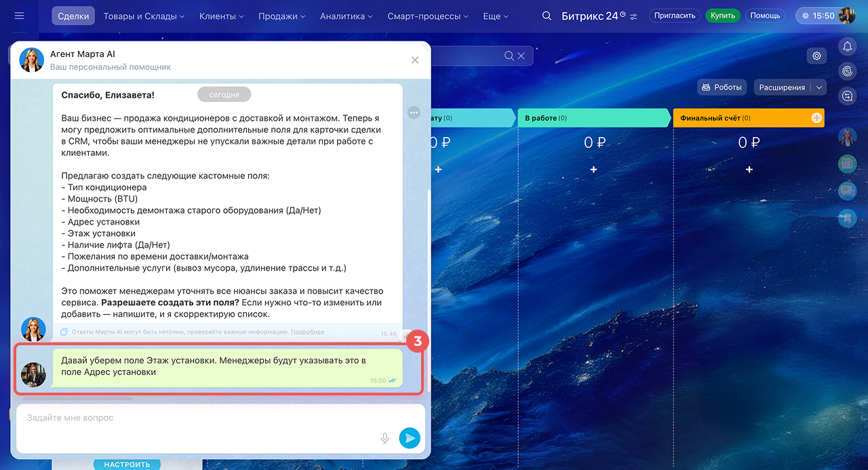Click the Разрешаете создать эти поля? text
Screen dimensions: 868x470
click(x=170, y=302)
